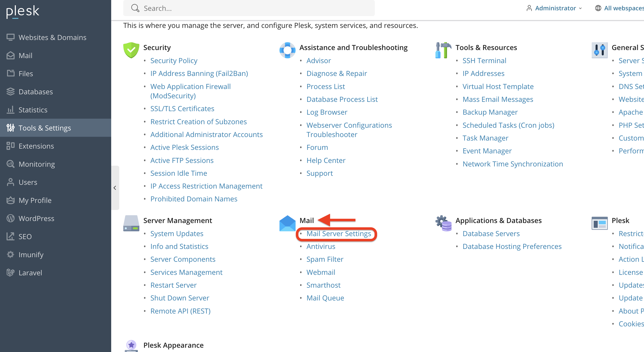Open the Backup Manager link

(x=490, y=112)
